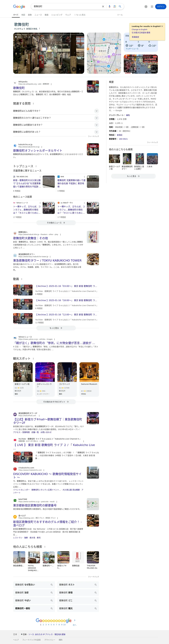Open Google Lens image search icon

tap(115, 6)
